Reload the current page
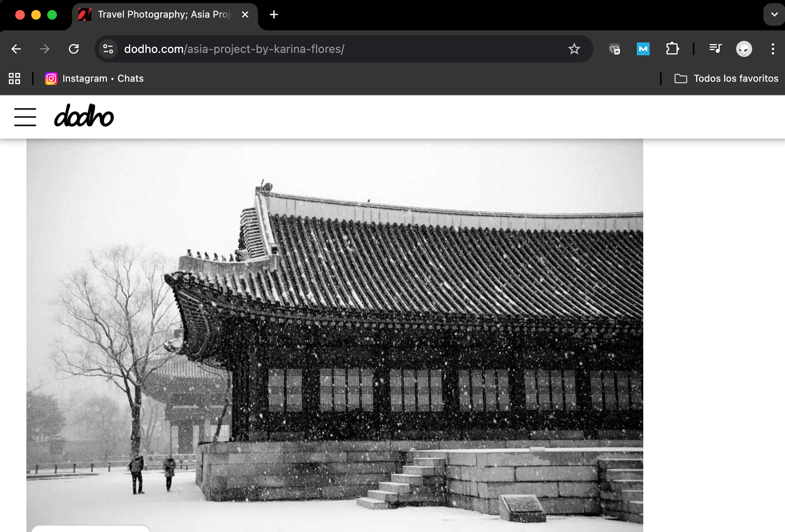Viewport: 785px width, 532px height. tap(74, 49)
